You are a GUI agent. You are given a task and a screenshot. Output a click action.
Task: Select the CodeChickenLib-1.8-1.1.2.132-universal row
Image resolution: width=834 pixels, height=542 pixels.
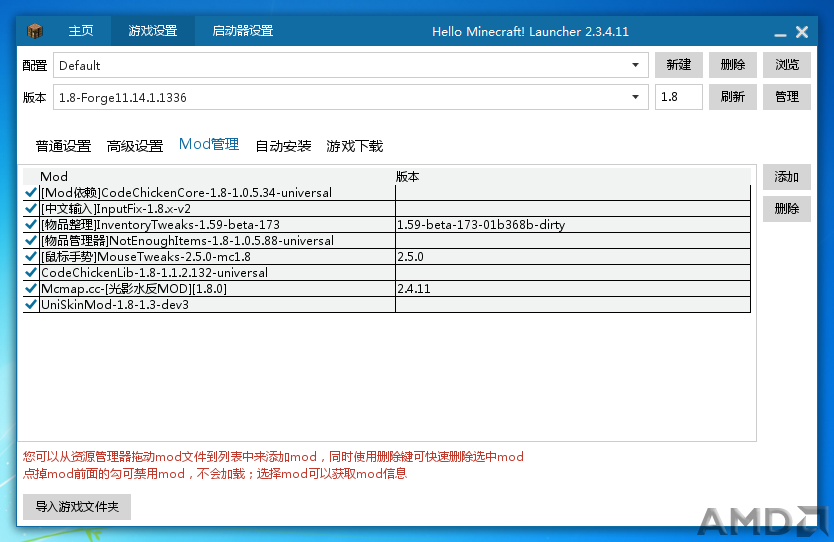[x=387, y=272]
